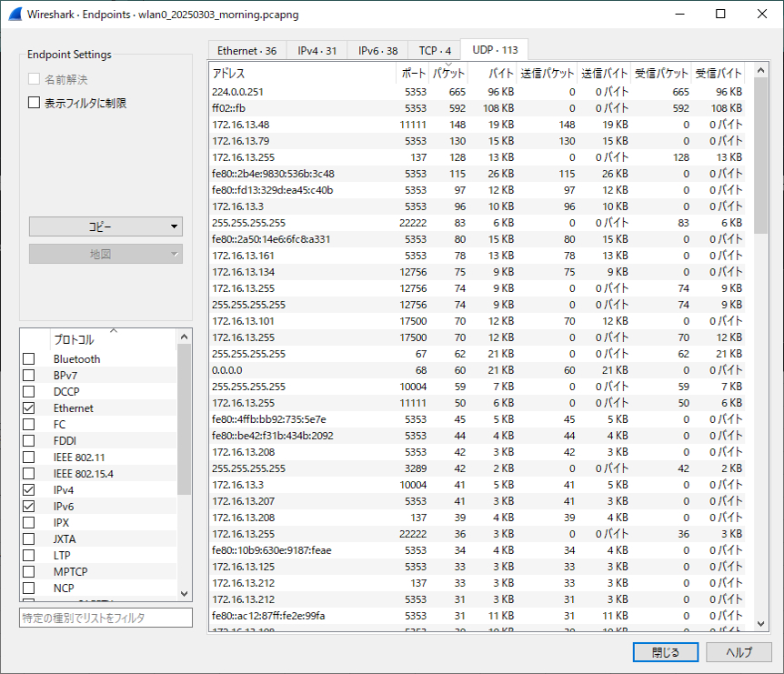Viewport: 784px width, 674px height.
Task: Click the endpoint table scrollbar thumb
Action: tap(760, 156)
